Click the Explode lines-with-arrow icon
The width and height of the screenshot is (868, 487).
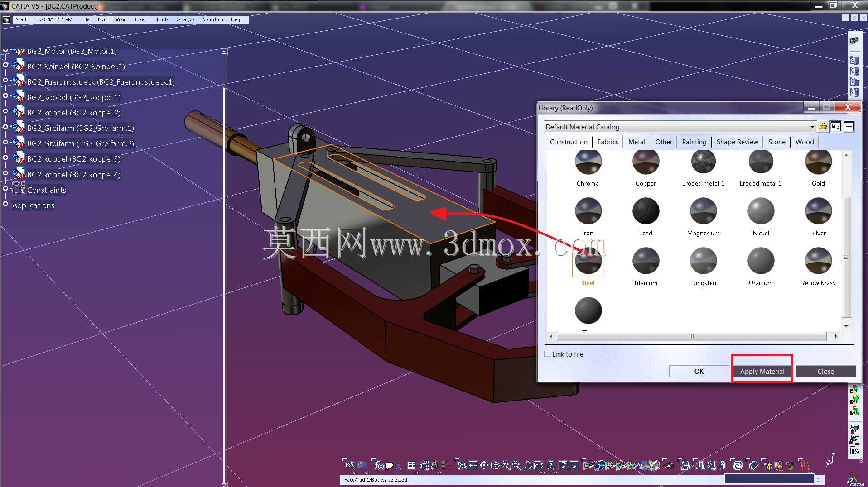[x=854, y=450]
